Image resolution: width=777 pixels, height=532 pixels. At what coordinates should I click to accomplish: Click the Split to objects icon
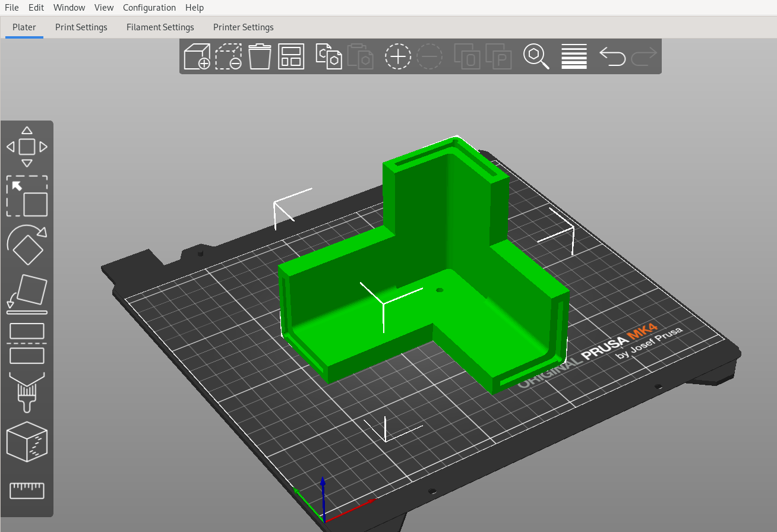(x=467, y=56)
